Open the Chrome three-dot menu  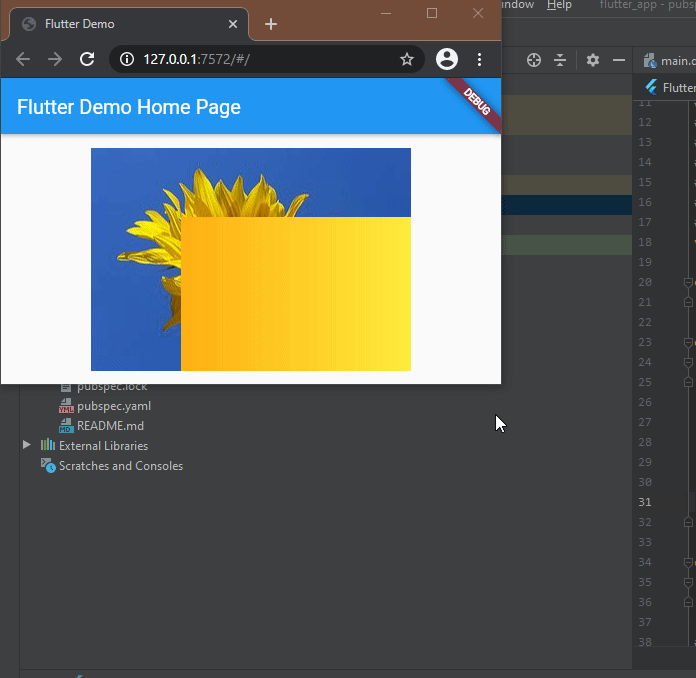click(x=479, y=59)
